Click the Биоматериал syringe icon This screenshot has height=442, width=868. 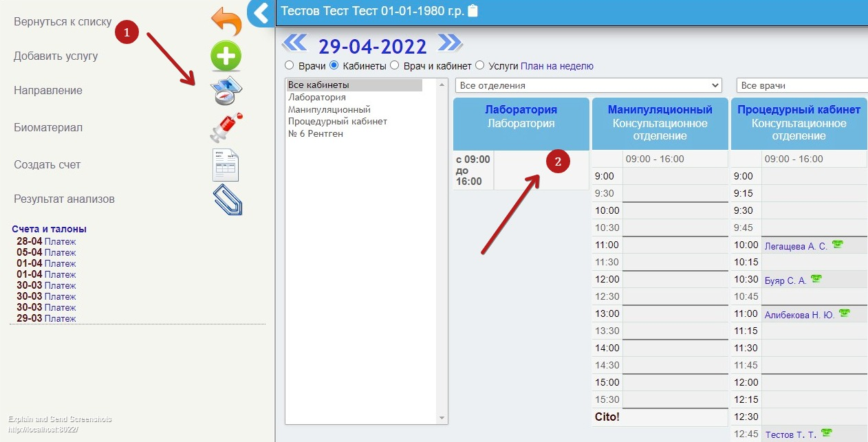226,127
